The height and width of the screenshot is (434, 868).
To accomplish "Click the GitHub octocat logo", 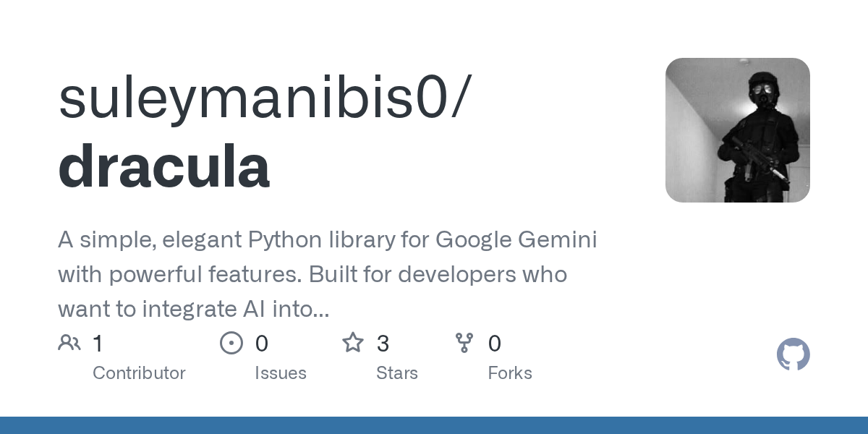I will pyautogui.click(x=793, y=355).
